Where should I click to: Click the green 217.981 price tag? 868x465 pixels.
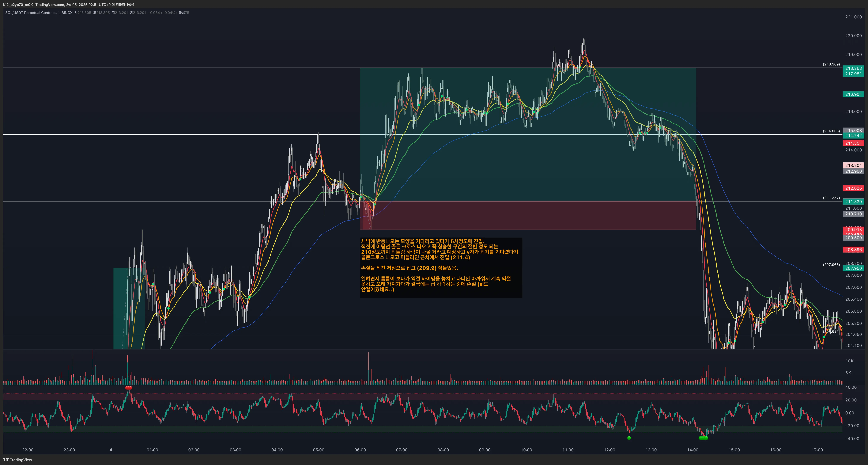(853, 74)
